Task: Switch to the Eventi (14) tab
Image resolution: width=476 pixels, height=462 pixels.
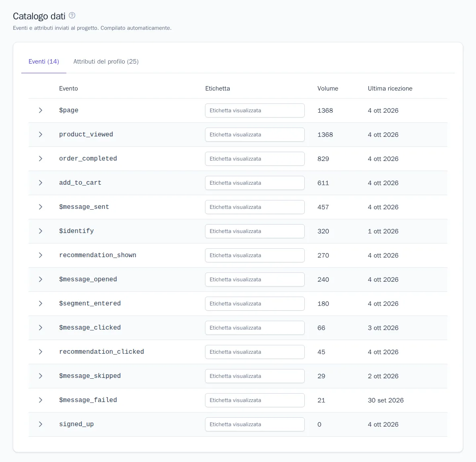Action: point(44,62)
